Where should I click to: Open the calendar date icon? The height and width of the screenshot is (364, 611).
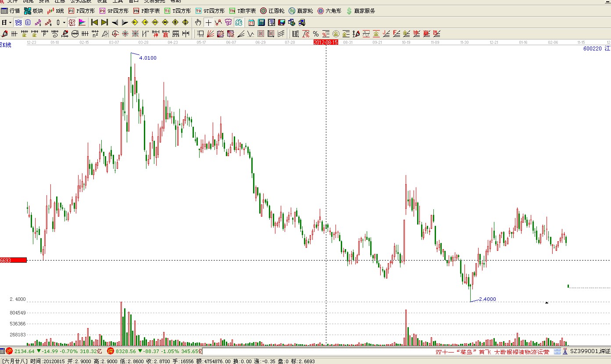[251, 22]
